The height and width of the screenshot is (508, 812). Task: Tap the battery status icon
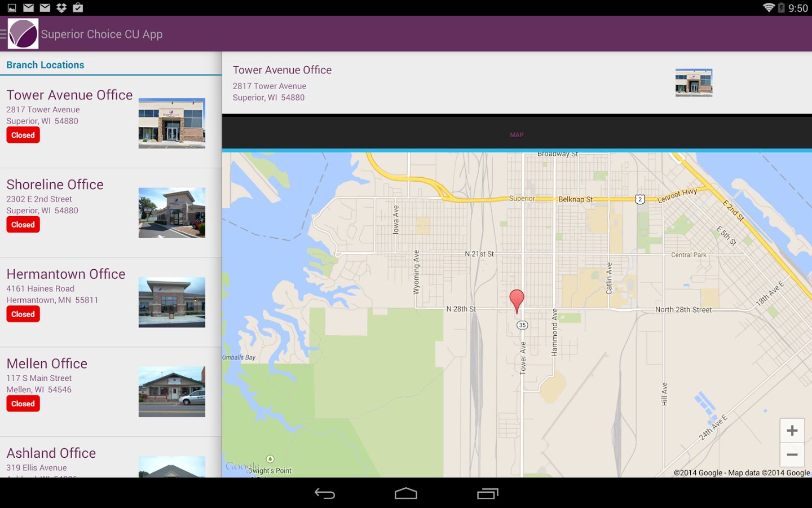tap(782, 8)
